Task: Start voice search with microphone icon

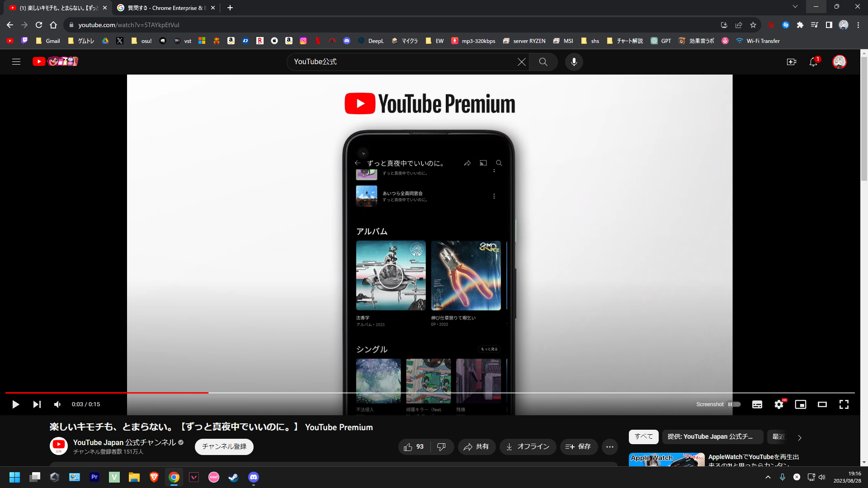Action: click(574, 62)
